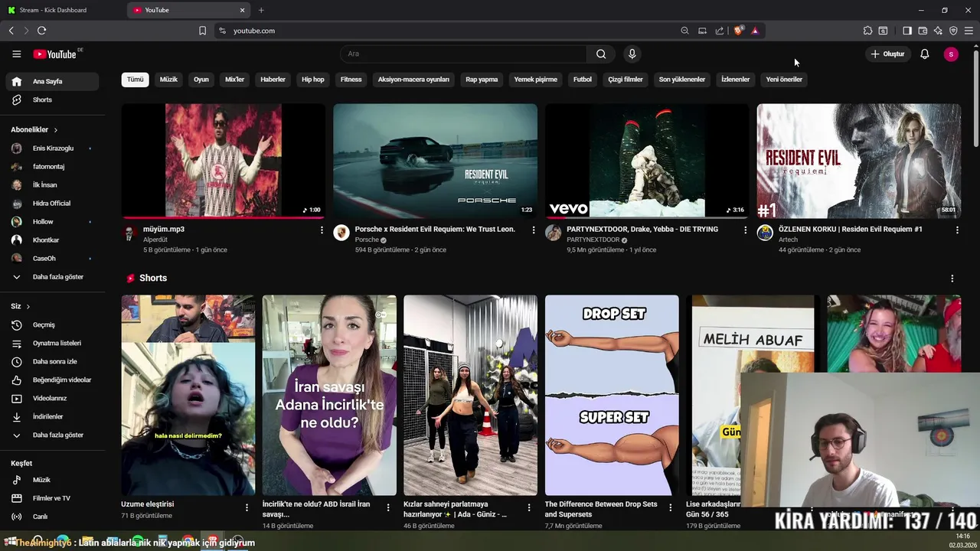Open Shorts section three-dot menu
Screen dimensions: 980x551
pyautogui.click(x=952, y=279)
